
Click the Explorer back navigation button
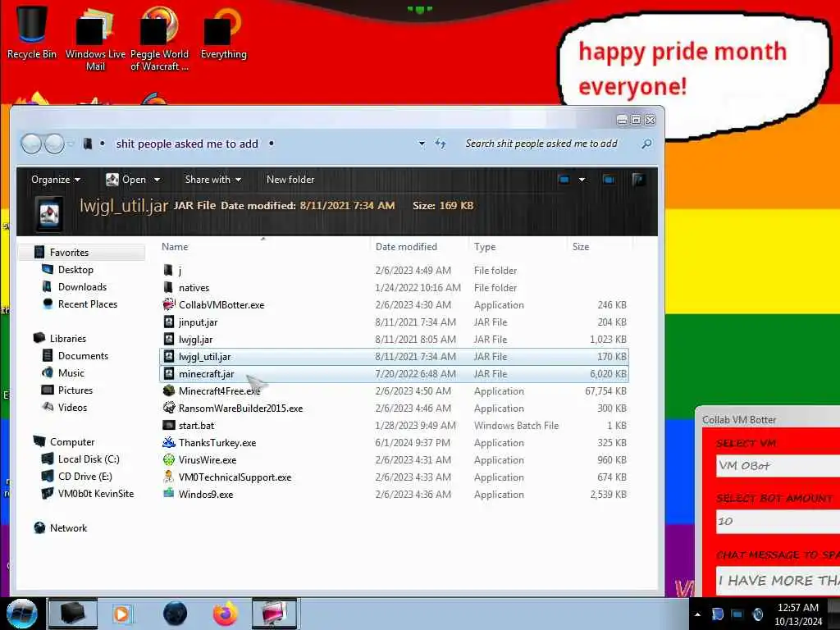point(31,144)
